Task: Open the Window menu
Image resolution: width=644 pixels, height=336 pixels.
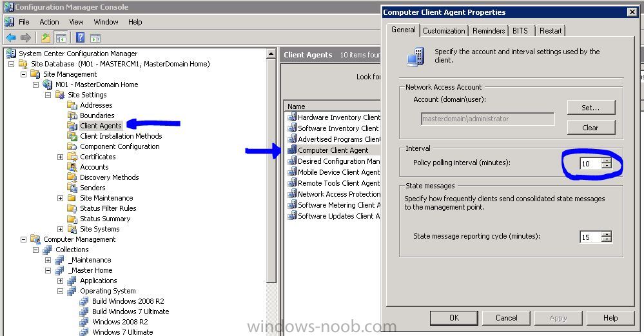Action: tap(106, 22)
